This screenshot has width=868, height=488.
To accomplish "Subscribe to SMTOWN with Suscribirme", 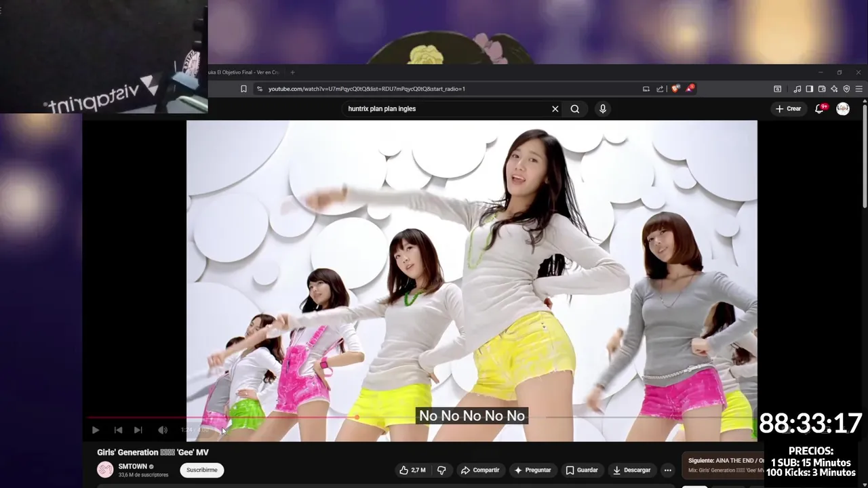I will 202,470.
